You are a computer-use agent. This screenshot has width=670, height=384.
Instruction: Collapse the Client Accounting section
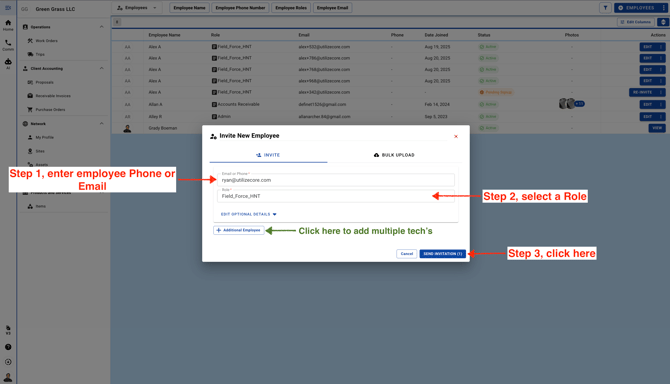pyautogui.click(x=102, y=68)
